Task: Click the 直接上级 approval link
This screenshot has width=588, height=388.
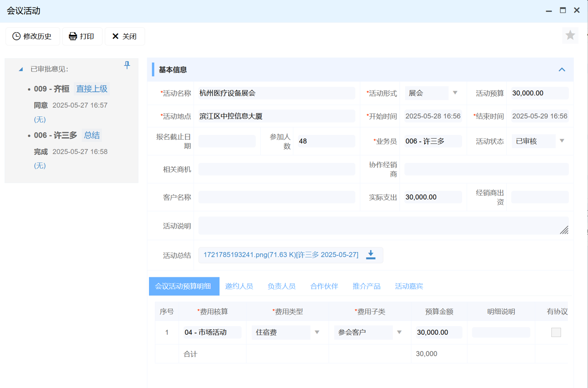Action: [x=92, y=89]
